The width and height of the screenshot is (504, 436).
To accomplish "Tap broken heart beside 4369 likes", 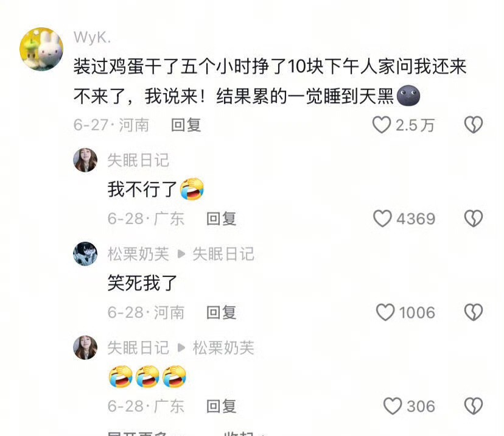I will (474, 219).
